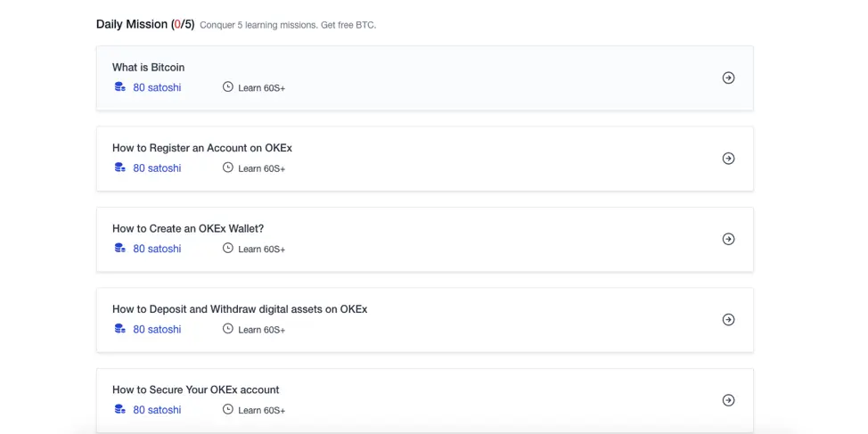Select How to Register an Account on OKEx
The height and width of the screenshot is (434, 868).
pos(202,148)
